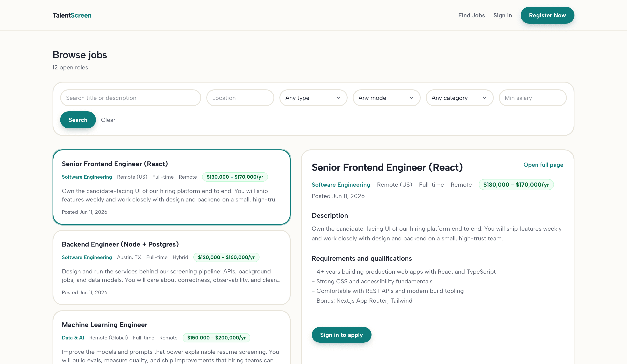Click the Description heading in detail panel
The height and width of the screenshot is (364, 627).
coord(330,216)
